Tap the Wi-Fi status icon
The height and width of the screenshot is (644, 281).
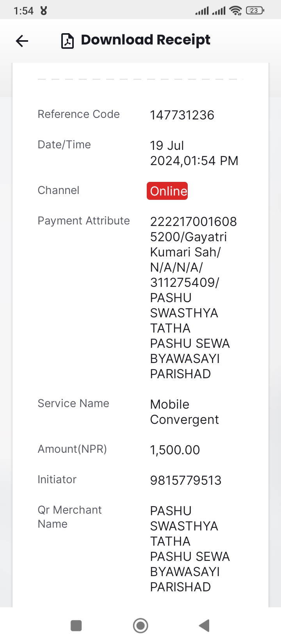click(236, 11)
